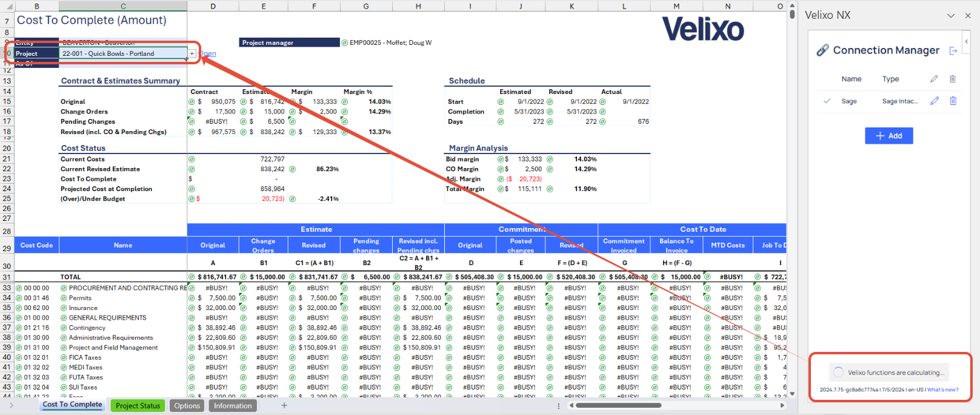
Task: Click the Project manager label cell
Action: [x=289, y=42]
